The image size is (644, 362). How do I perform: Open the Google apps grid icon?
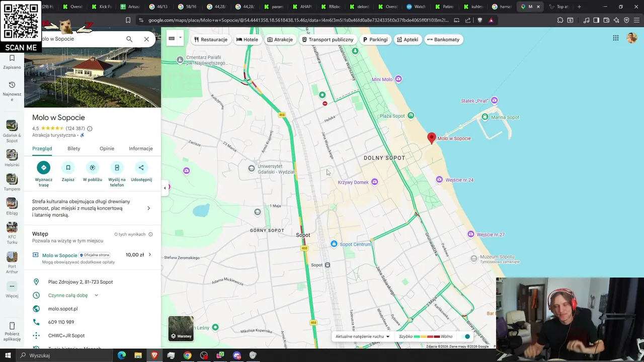tap(615, 38)
